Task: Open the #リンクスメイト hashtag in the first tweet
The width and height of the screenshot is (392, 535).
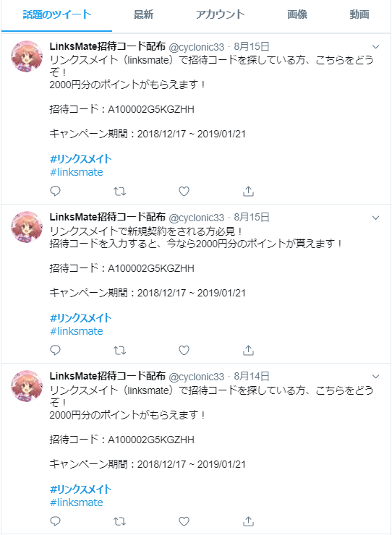Action: point(80,159)
